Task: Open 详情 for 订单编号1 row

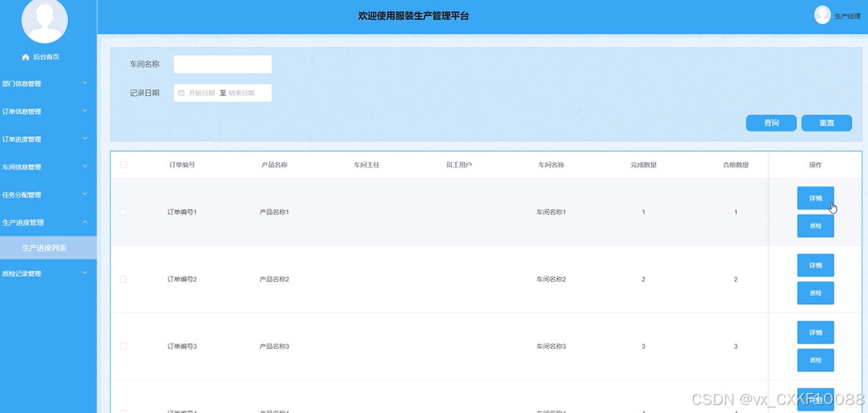Action: 815,198
